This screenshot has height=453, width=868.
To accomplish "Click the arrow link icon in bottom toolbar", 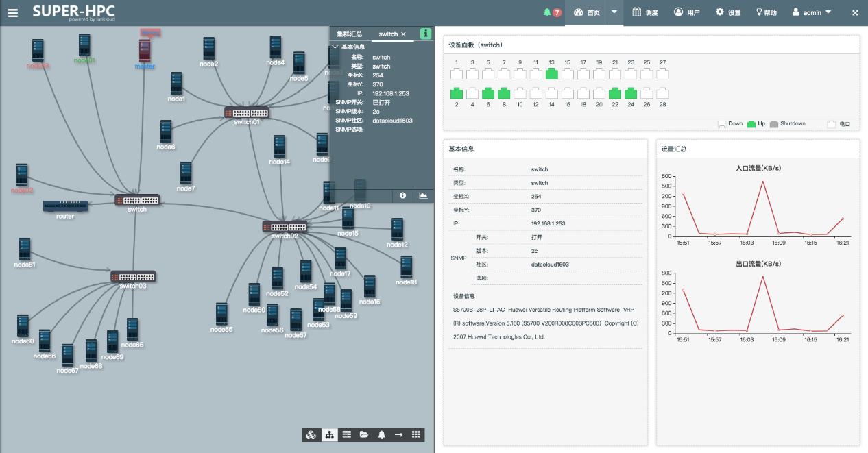I will [x=398, y=434].
